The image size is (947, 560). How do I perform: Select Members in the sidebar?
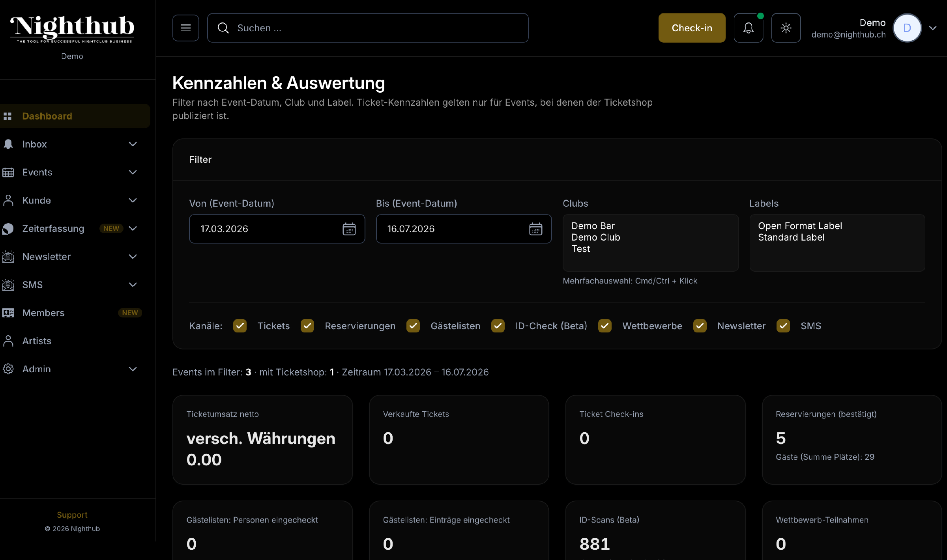43,313
